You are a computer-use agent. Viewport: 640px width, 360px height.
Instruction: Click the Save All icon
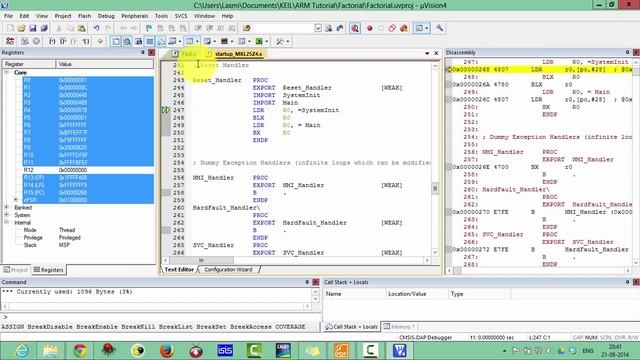pos(44,28)
